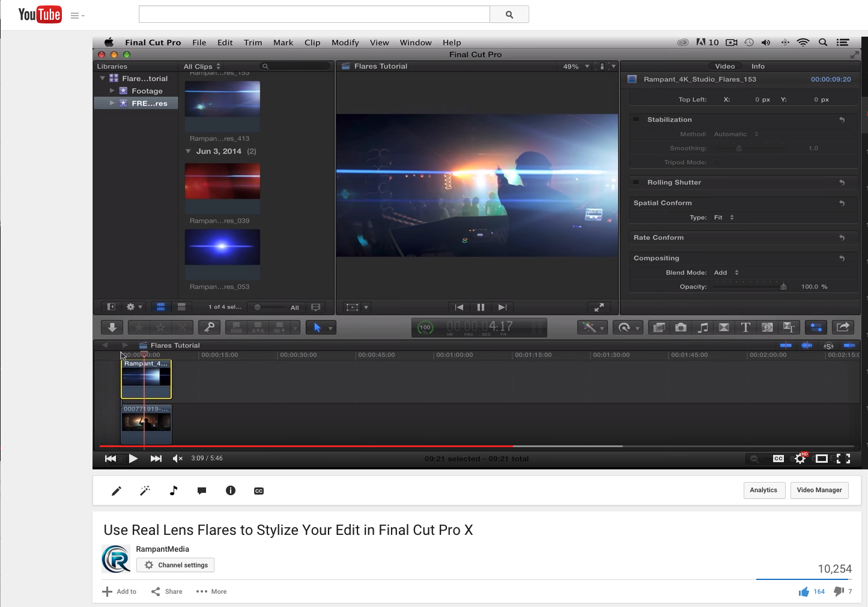Open the Transitions browser icon
Screen dimensions: 868x607
(724, 328)
